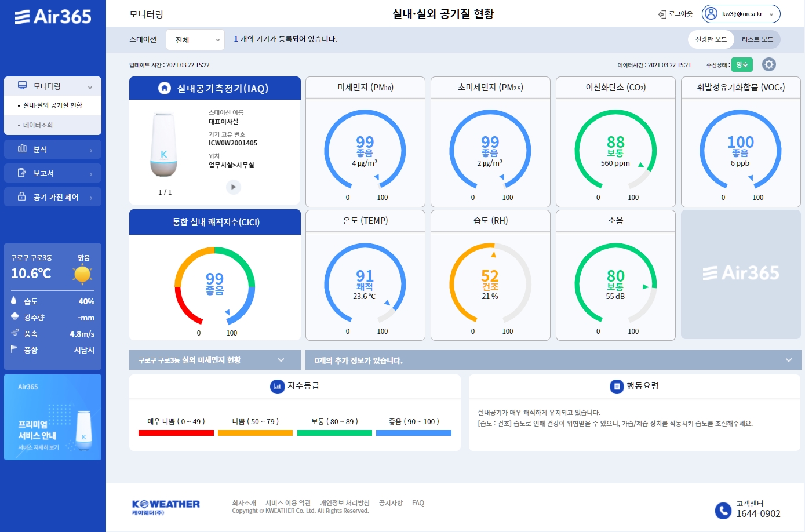
Task: Click the 행동요령 document icon
Action: [x=616, y=386]
